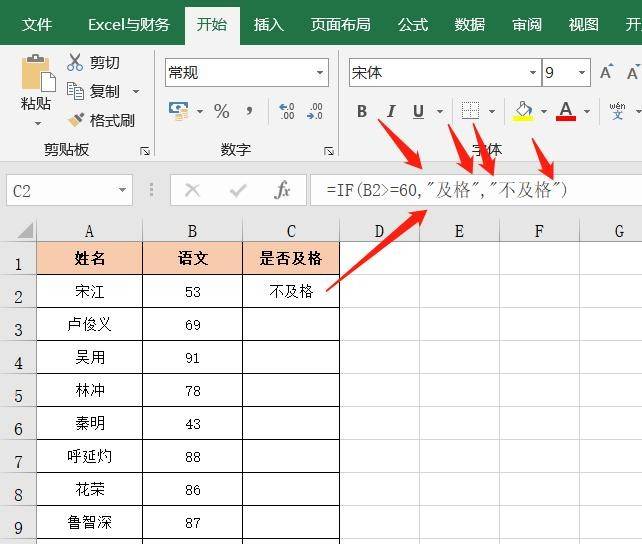Increase font size with large A
The width and height of the screenshot is (642, 544).
607,72
